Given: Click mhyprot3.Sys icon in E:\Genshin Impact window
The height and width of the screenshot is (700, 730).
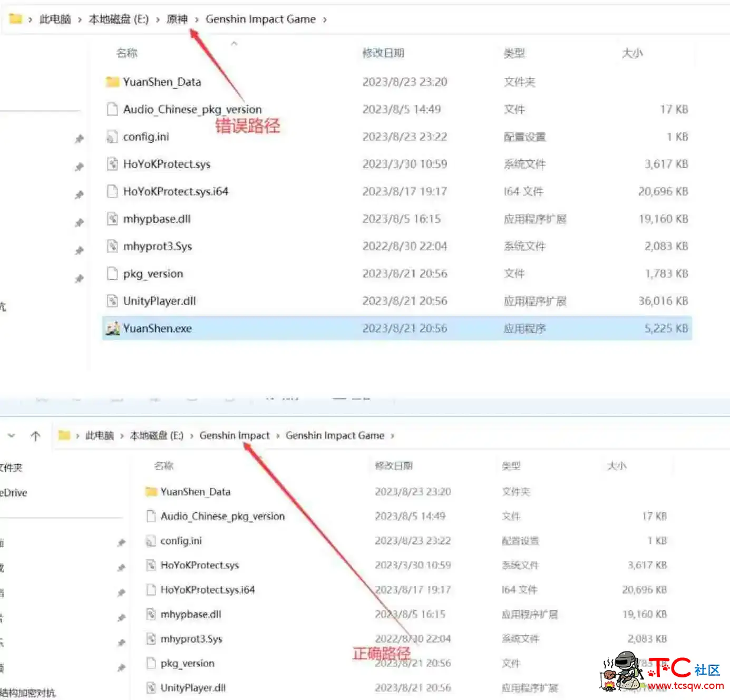Looking at the screenshot, I should click(x=151, y=639).
